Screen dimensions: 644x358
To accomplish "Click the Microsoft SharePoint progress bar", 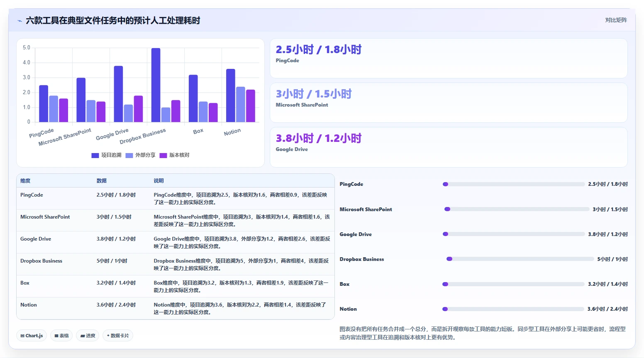I will pos(517,209).
